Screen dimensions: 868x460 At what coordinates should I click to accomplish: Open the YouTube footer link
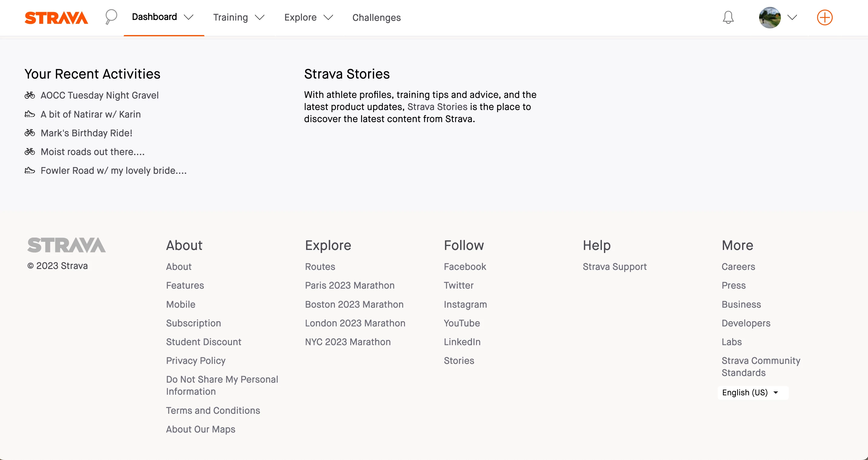coord(462,323)
